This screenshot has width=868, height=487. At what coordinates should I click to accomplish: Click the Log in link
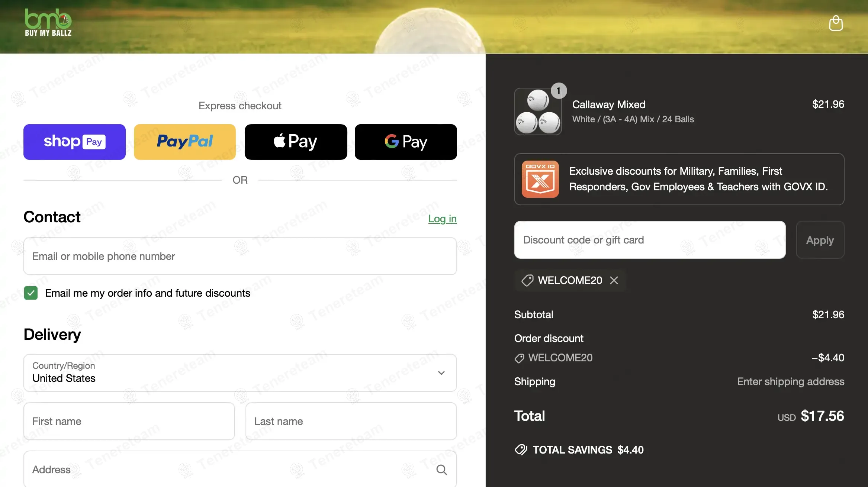(442, 219)
